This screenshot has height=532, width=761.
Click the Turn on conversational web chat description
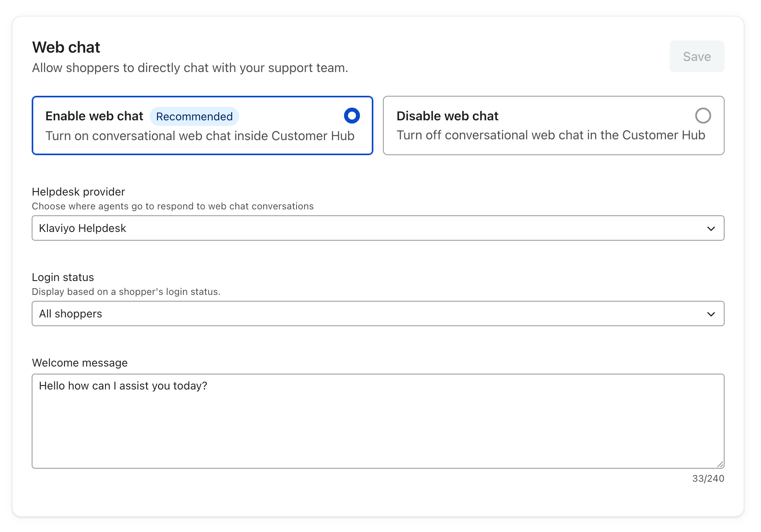point(200,136)
